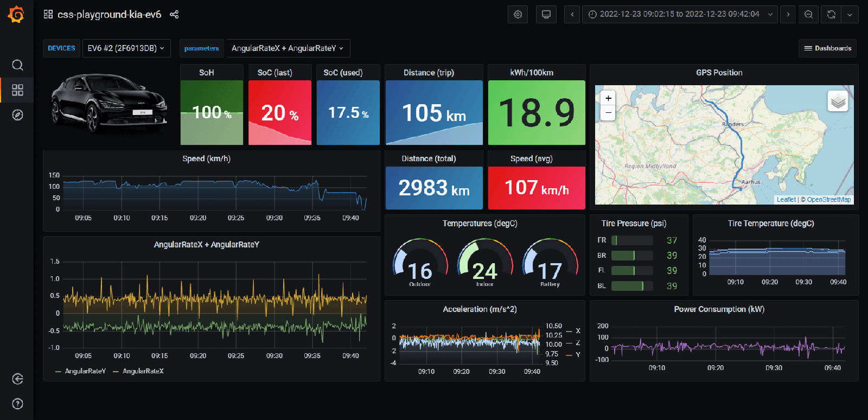
Task: Shift time range backward with left arrow
Action: pyautogui.click(x=572, y=15)
